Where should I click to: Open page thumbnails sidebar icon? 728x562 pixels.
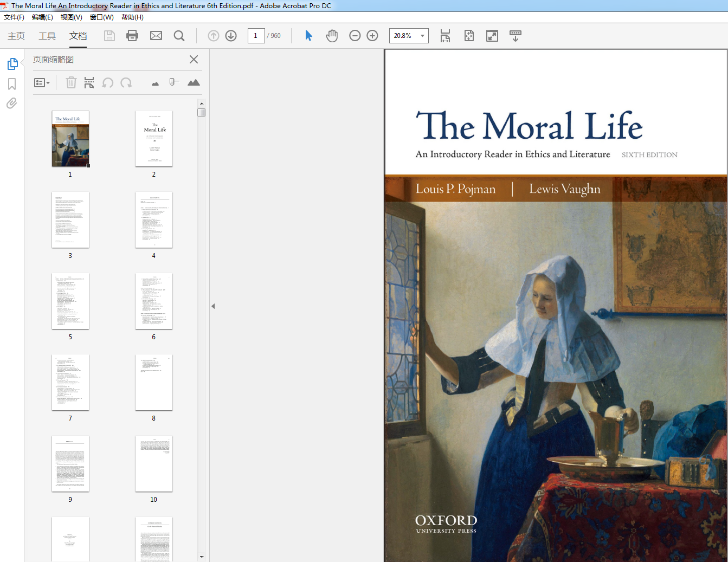12,64
